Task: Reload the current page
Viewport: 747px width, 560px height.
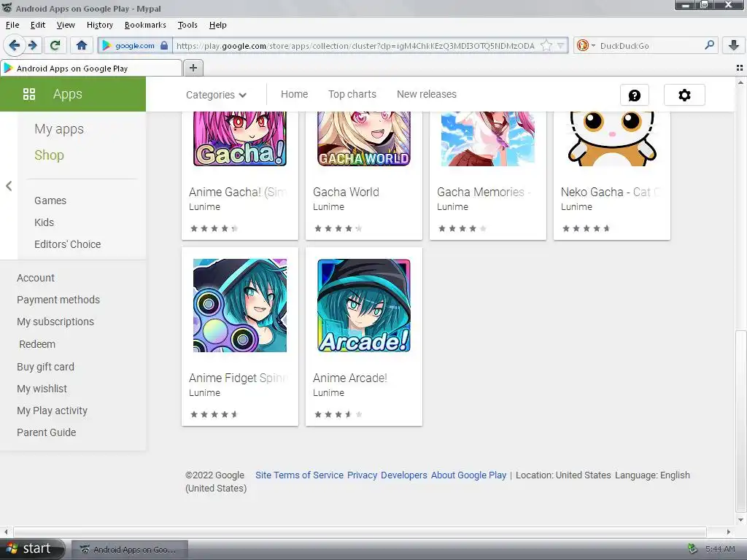Action: [55, 46]
